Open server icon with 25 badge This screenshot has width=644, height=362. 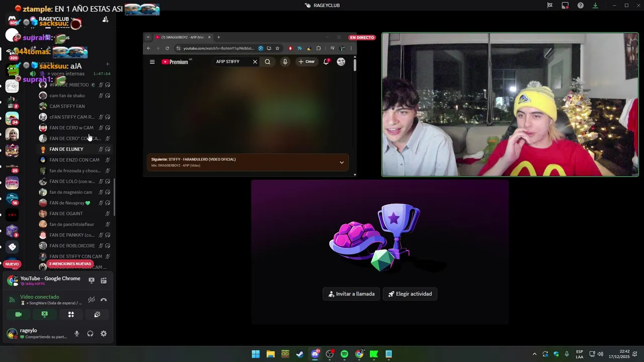click(x=12, y=167)
